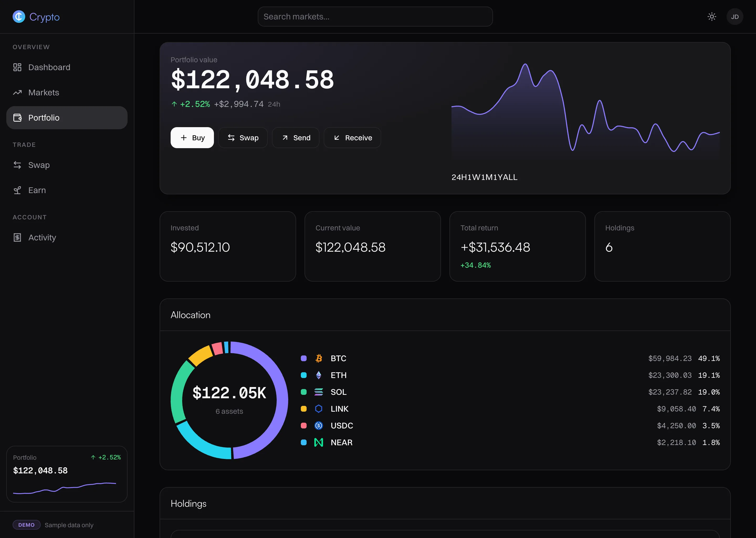The height and width of the screenshot is (538, 756).
Task: Click the Buy button
Action: (192, 137)
